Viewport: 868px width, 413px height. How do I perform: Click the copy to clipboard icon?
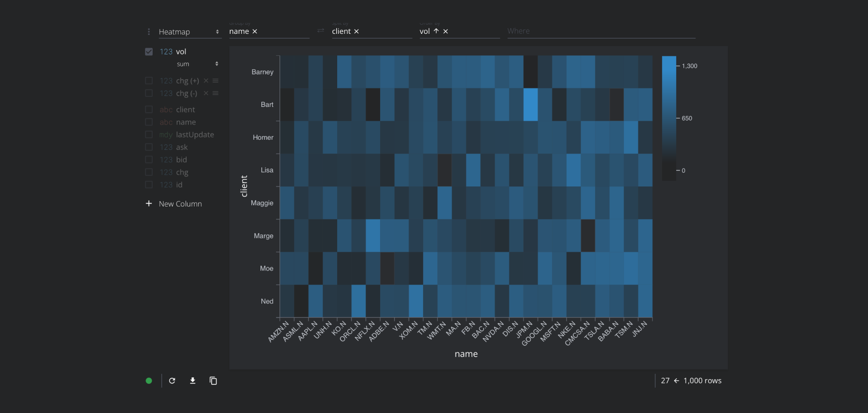(213, 381)
